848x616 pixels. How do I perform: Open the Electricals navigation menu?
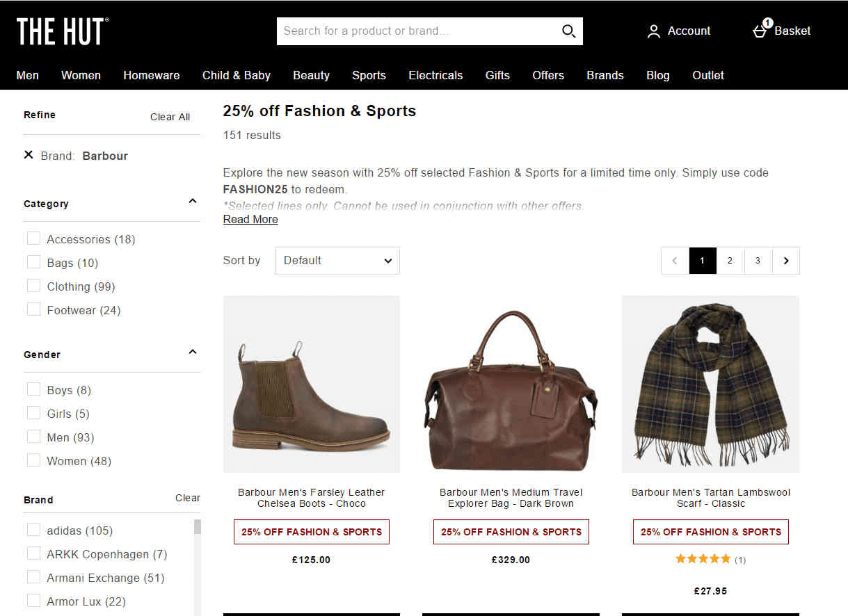(435, 75)
